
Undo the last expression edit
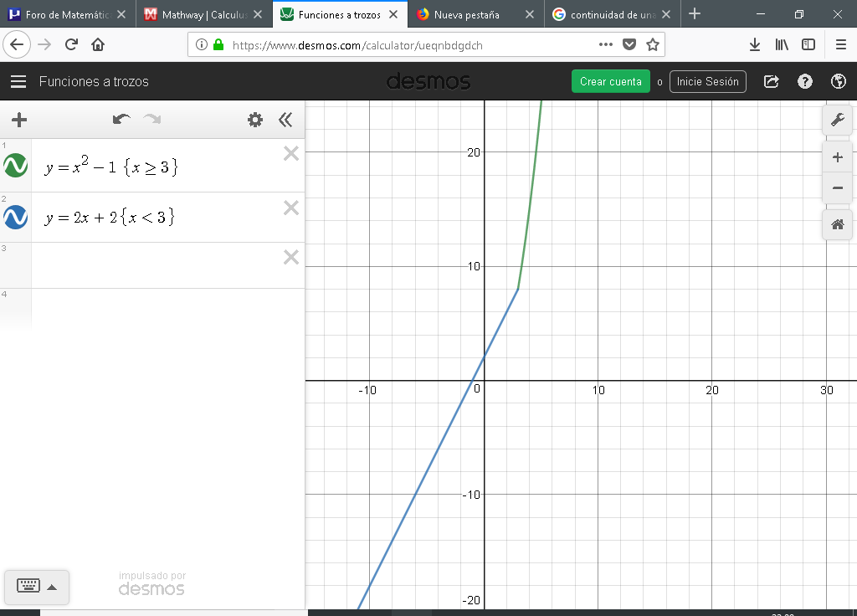click(121, 120)
